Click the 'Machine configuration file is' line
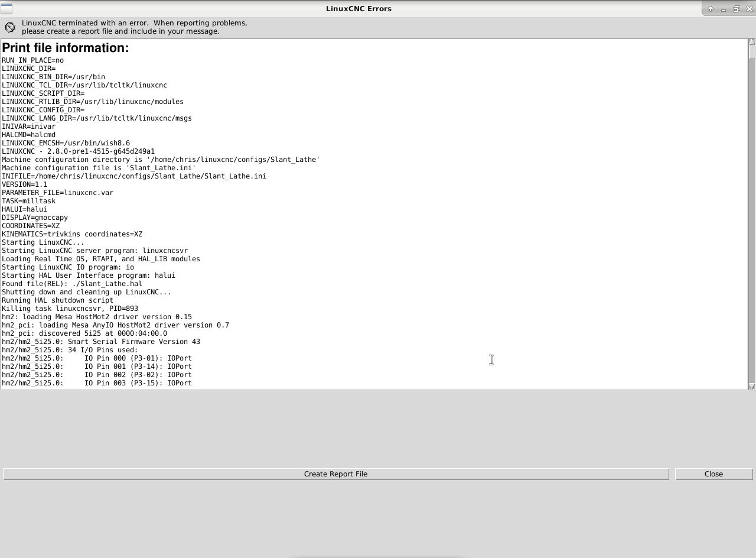This screenshot has width=756, height=558. 99,168
